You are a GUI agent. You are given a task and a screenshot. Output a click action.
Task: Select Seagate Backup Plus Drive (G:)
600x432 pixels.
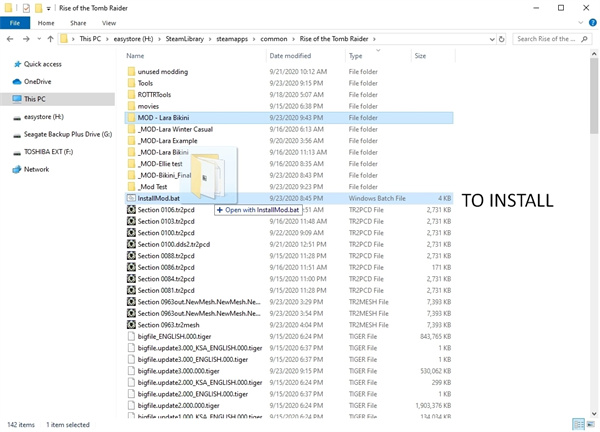(x=64, y=133)
